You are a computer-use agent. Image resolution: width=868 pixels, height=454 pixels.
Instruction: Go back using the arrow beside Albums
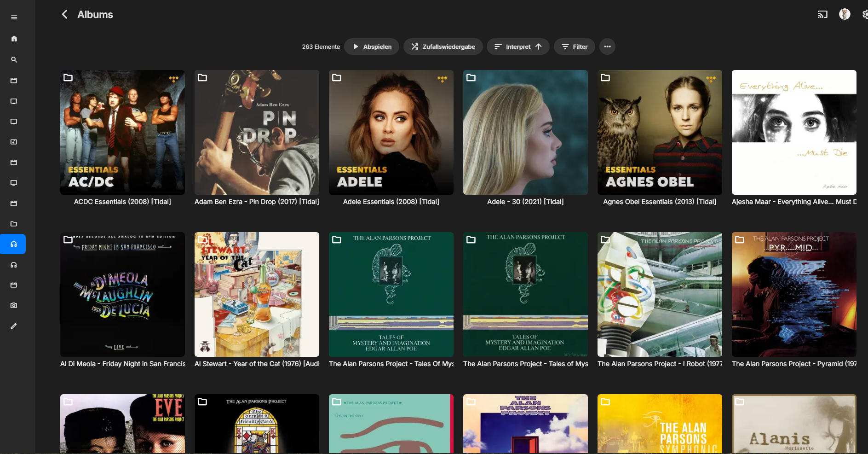[x=65, y=14]
